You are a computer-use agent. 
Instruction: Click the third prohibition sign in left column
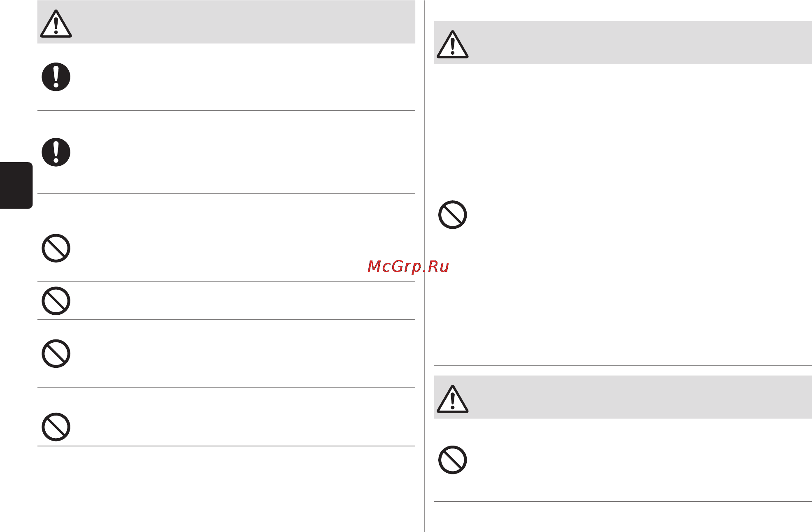click(56, 353)
